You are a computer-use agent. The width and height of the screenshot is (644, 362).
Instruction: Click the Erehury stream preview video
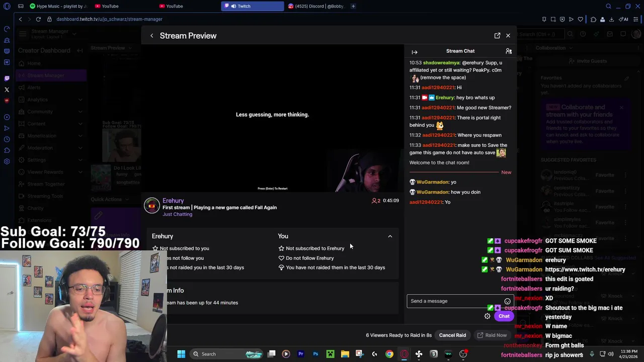point(272,119)
